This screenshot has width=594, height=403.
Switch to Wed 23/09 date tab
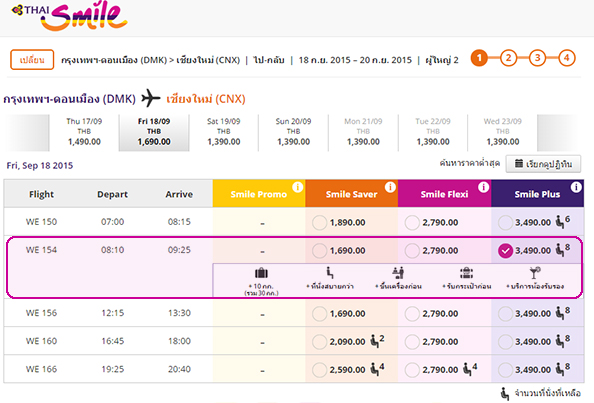(x=502, y=132)
